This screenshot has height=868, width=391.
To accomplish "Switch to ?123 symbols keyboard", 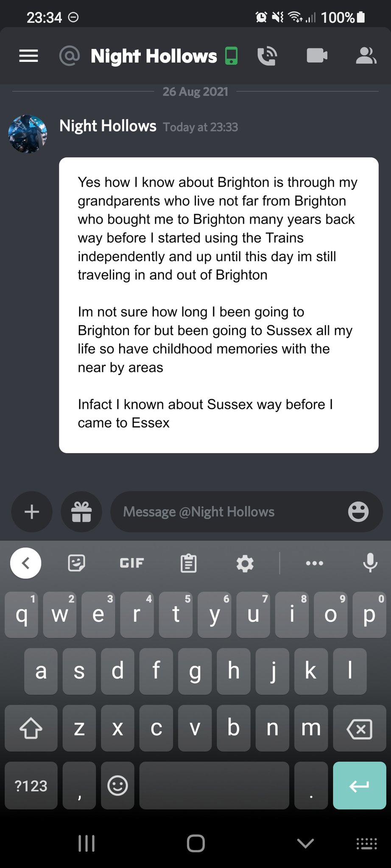I will click(31, 785).
